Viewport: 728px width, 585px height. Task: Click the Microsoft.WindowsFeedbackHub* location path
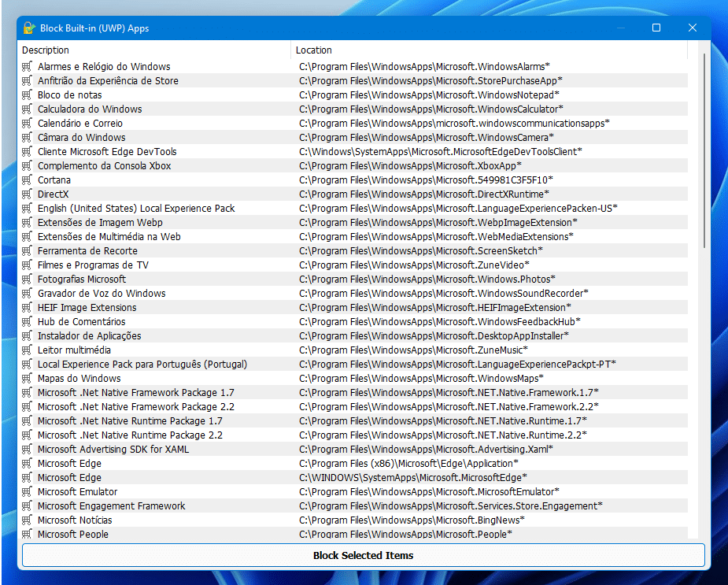point(440,321)
